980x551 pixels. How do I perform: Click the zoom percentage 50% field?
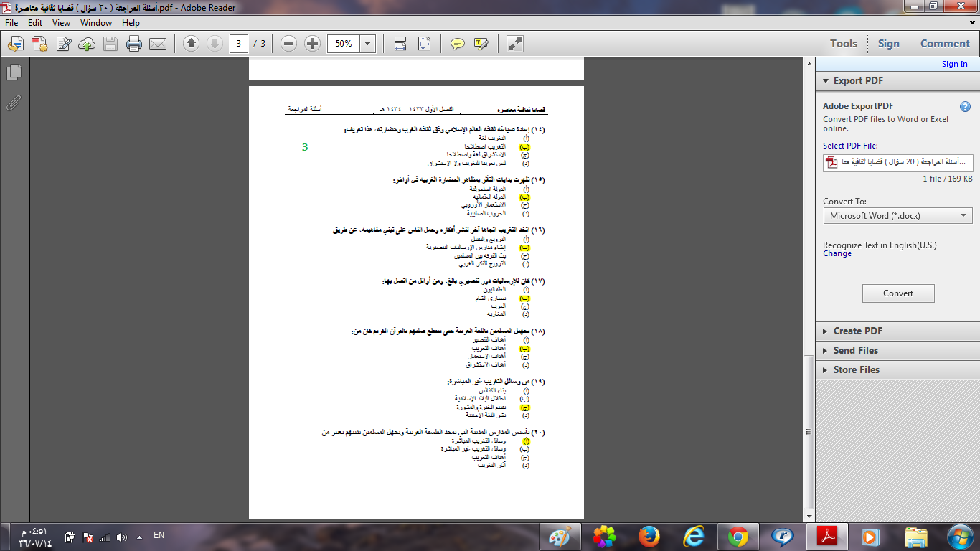coord(344,44)
